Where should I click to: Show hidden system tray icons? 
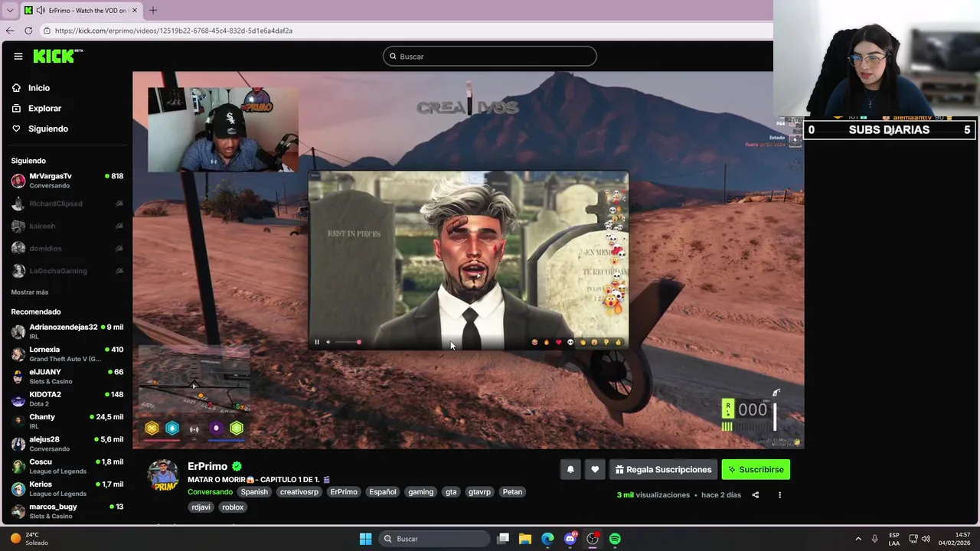tap(858, 539)
